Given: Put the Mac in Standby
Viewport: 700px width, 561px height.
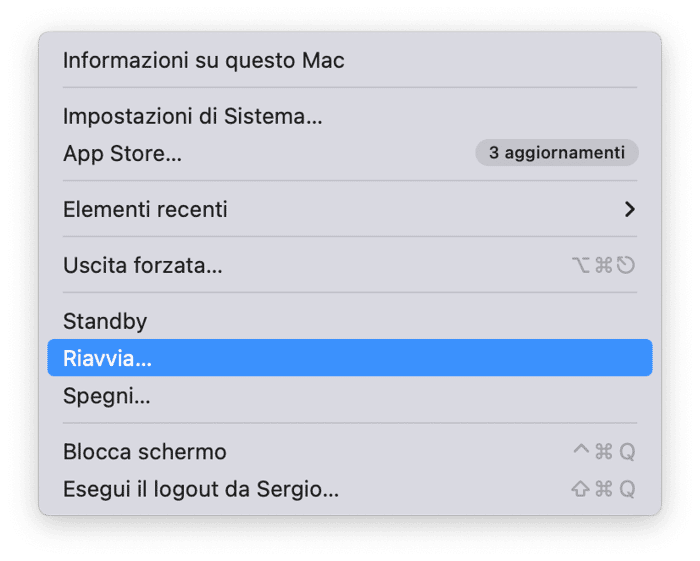Looking at the screenshot, I should pos(350,321).
